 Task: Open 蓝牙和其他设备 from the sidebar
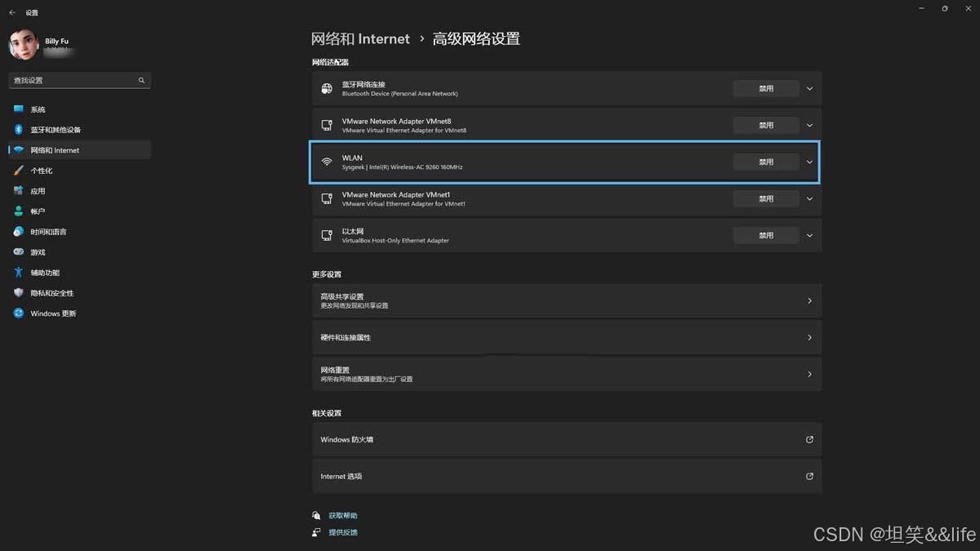click(56, 130)
